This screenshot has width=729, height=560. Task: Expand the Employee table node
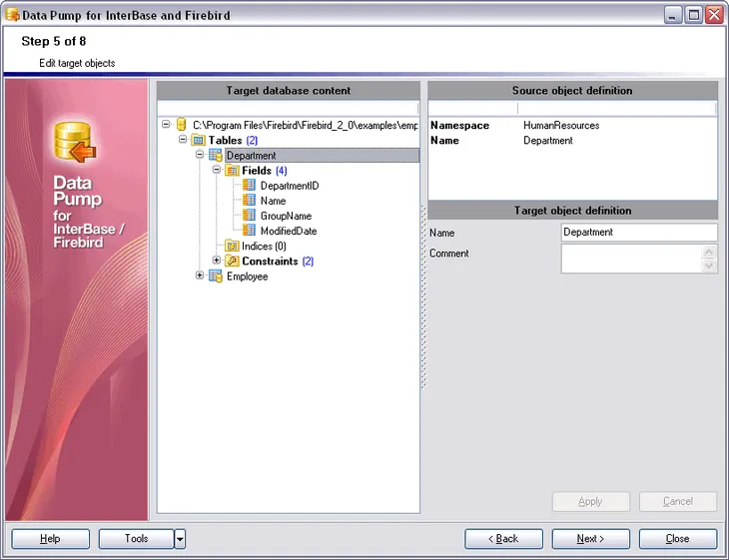(200, 276)
